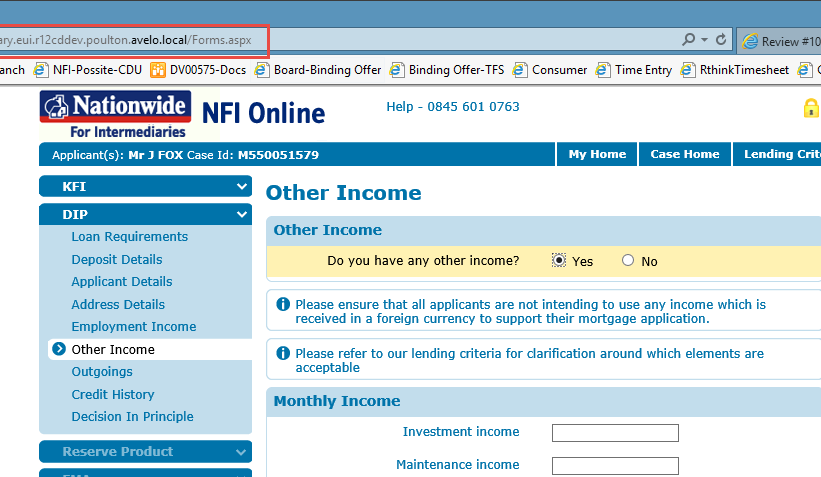Click the Nationwide for Intermediaries logo
Viewport: 821px width, 477px height.
pos(114,114)
